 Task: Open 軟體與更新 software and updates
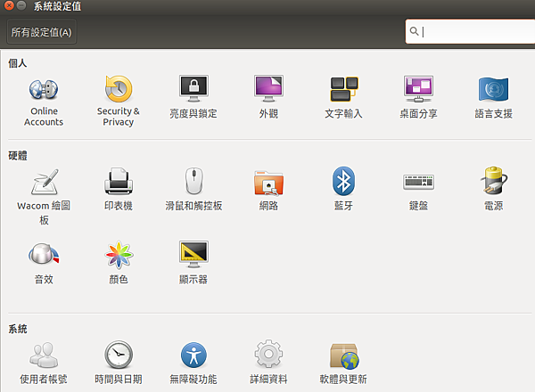click(x=343, y=363)
